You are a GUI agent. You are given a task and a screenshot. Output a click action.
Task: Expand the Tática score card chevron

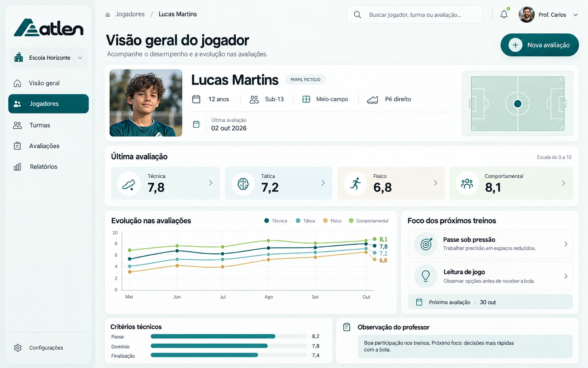pos(323,183)
